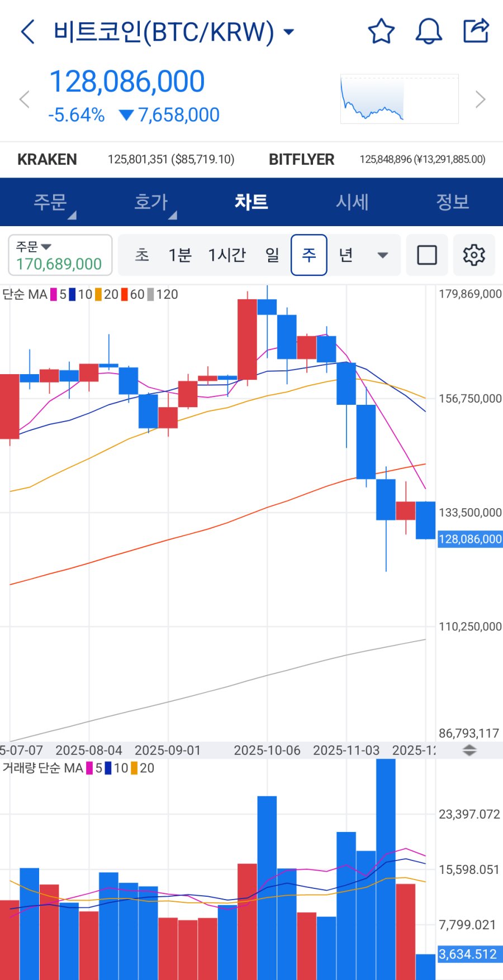Switch to the 호가 tab

[151, 202]
